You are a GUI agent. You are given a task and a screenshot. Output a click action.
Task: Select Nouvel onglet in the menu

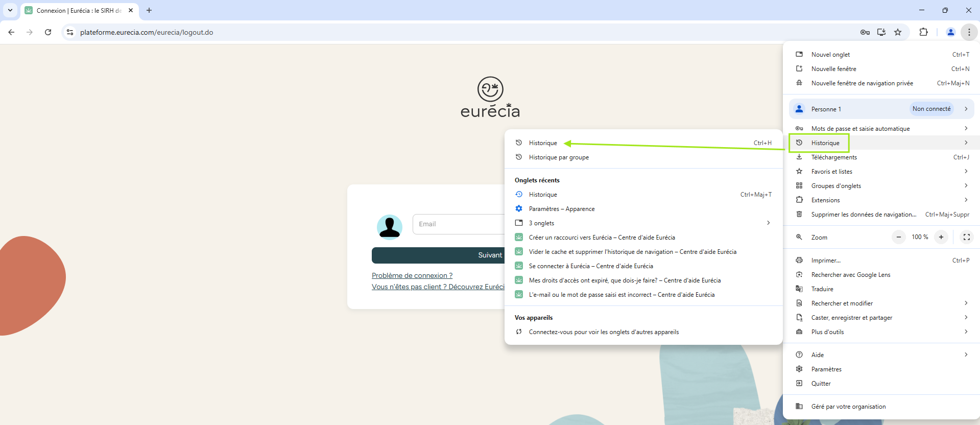point(881,55)
